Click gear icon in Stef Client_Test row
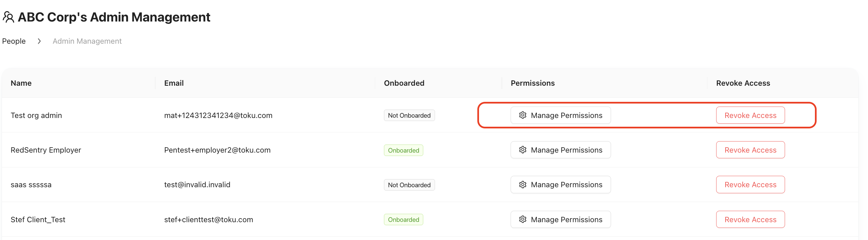This screenshot has height=240, width=868. tap(523, 219)
